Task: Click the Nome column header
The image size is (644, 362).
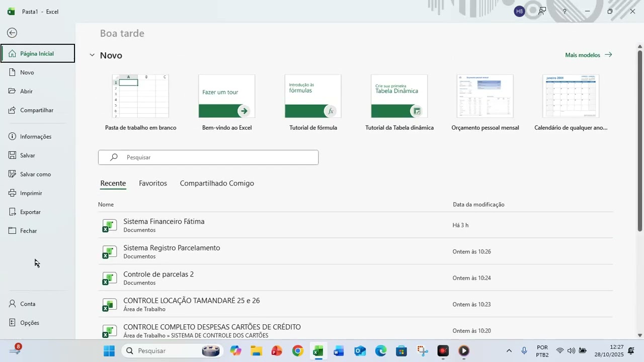Action: [106, 205]
